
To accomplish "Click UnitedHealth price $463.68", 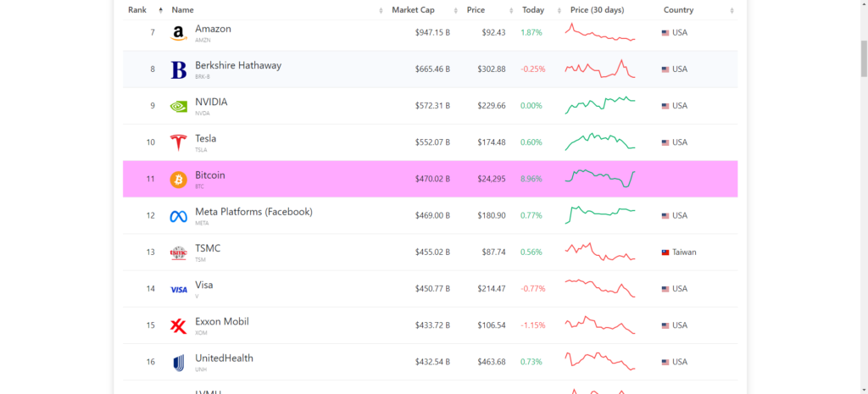I will tap(492, 362).
